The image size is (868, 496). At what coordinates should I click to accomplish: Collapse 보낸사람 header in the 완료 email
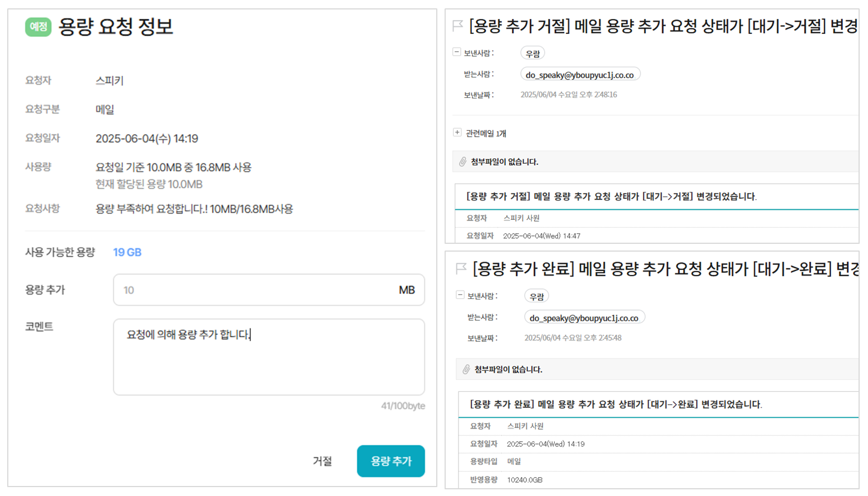tap(460, 295)
